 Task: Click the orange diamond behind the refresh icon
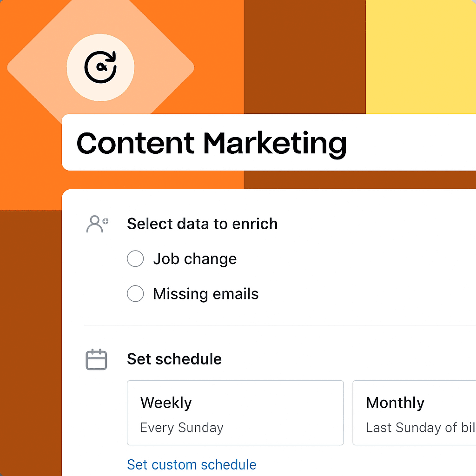click(42, 67)
